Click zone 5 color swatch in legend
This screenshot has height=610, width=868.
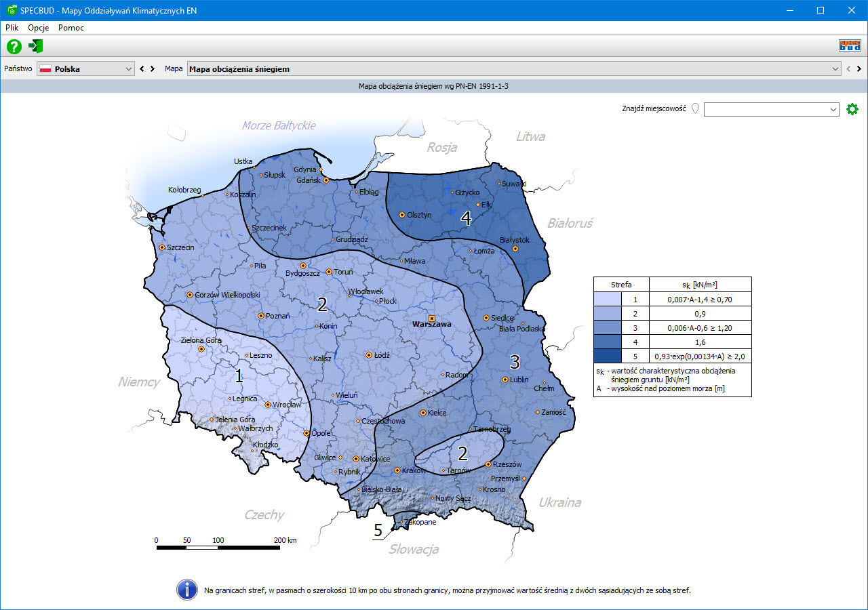pyautogui.click(x=621, y=356)
